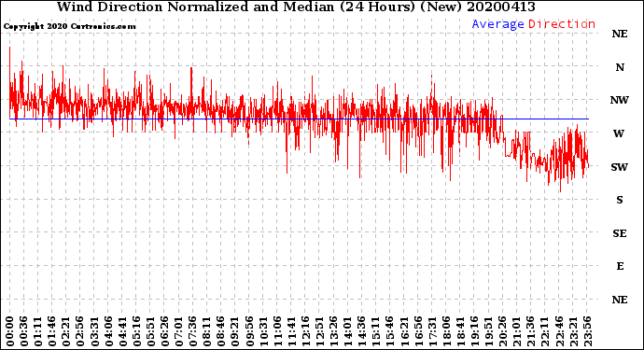Screen dimensions: 644x350
Task: Select the '12:16' time tick label
Action: 306,332
